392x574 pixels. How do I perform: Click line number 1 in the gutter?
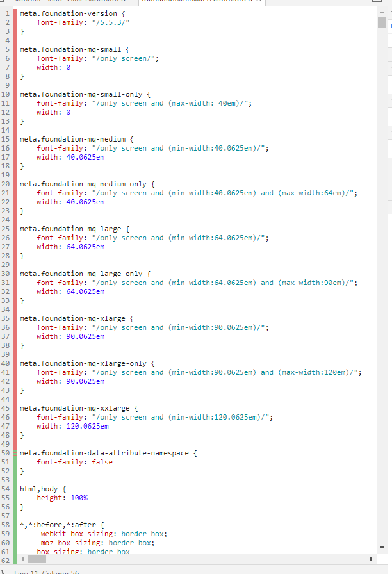(x=7, y=13)
